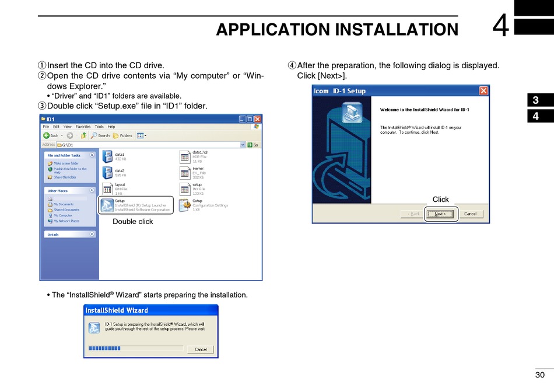
Task: Toggle the Folders pane in Explorer toolbar
Action: point(122,135)
